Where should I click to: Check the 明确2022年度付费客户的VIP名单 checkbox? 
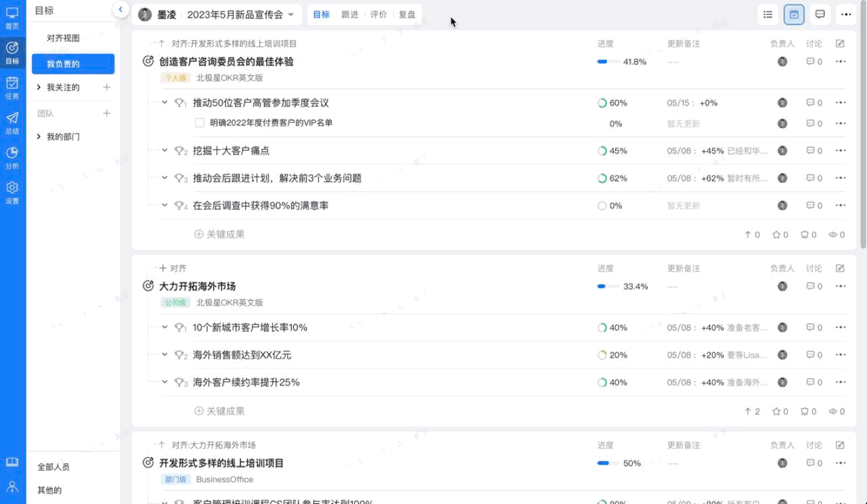pos(199,123)
